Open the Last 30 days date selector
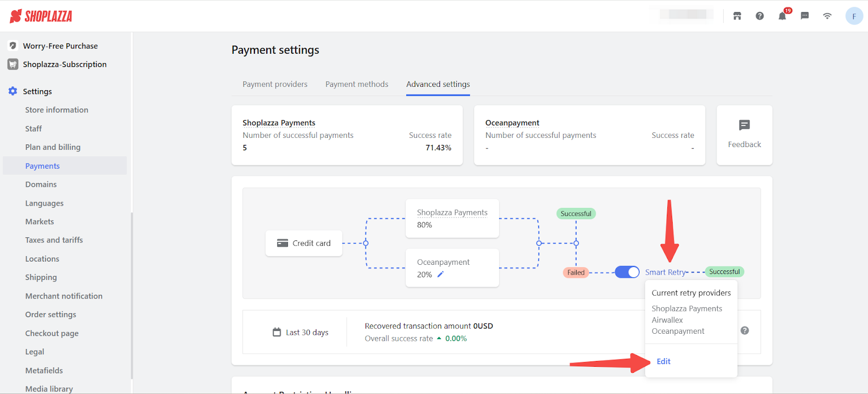This screenshot has height=394, width=868. pos(301,332)
